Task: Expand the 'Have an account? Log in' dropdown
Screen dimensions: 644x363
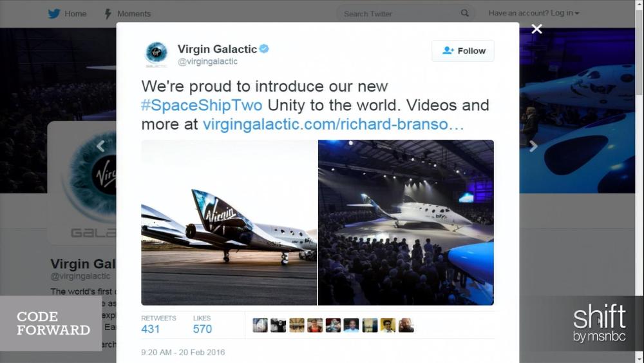Action: coord(534,13)
